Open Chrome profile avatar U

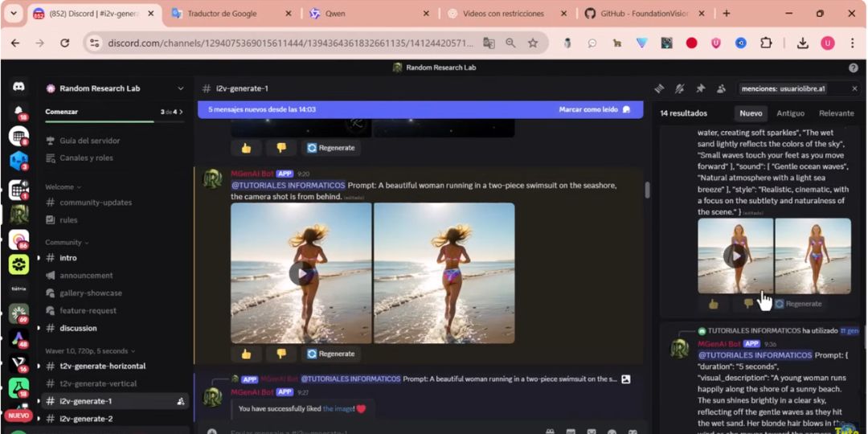coord(827,43)
